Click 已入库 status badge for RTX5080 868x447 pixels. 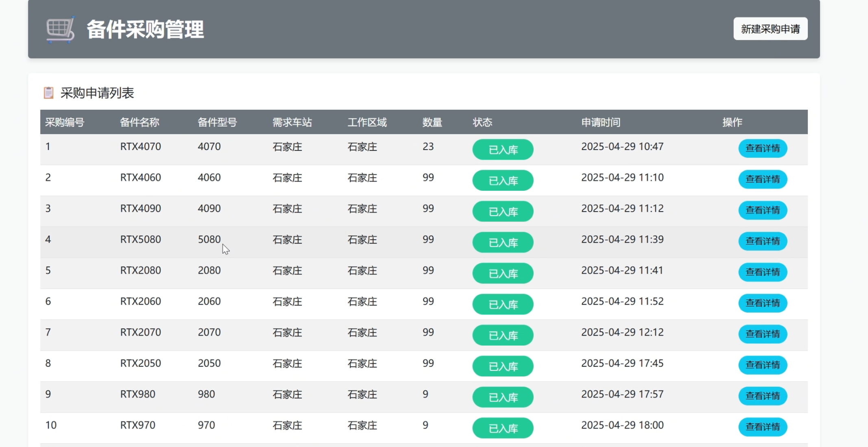[x=502, y=242]
